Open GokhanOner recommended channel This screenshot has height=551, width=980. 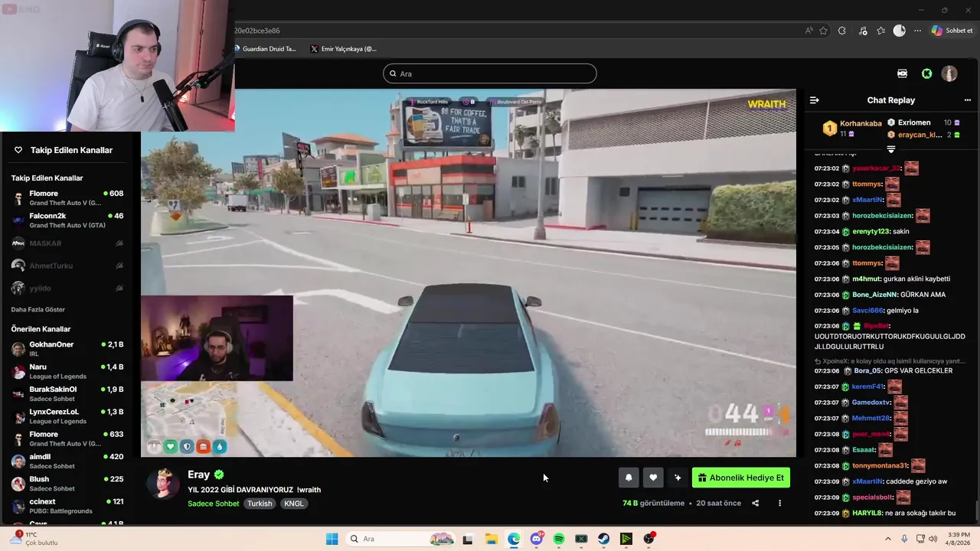[67, 349]
